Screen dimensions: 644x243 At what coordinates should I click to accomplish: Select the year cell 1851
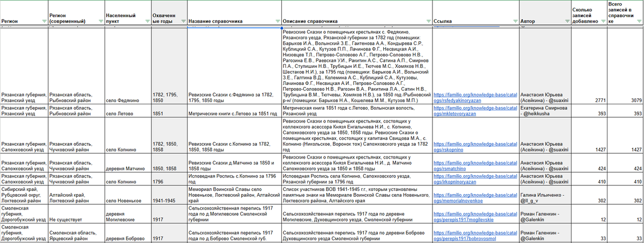point(169,111)
